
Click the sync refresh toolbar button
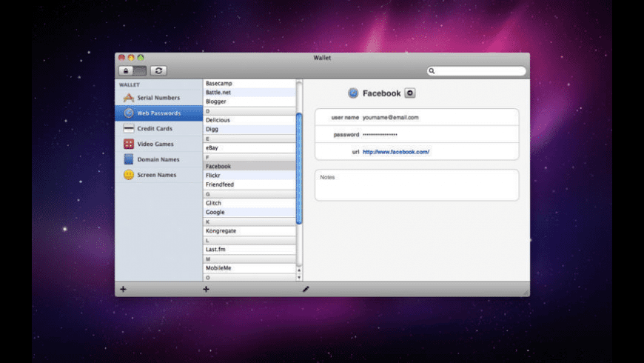coord(158,70)
